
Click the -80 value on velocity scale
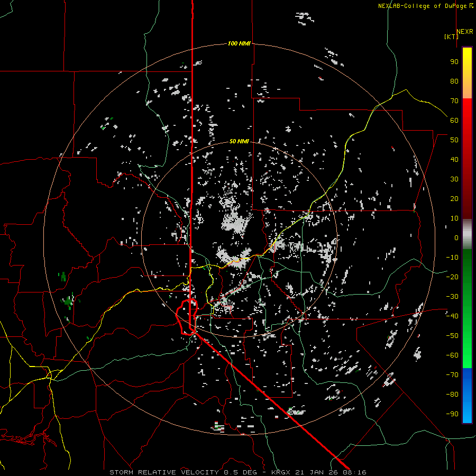click(452, 395)
